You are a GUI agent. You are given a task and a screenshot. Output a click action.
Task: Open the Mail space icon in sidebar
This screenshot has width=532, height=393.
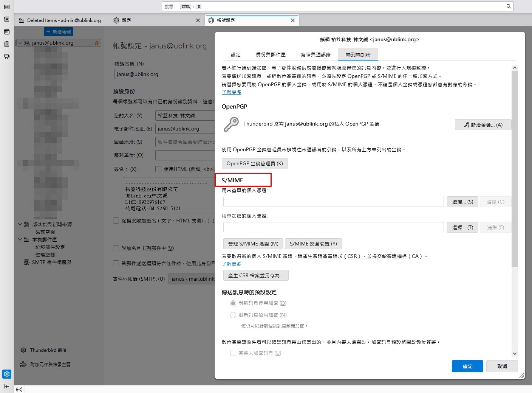click(6, 7)
